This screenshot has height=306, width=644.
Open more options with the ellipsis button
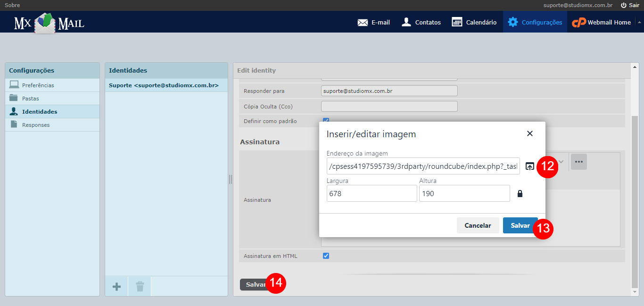pos(578,161)
